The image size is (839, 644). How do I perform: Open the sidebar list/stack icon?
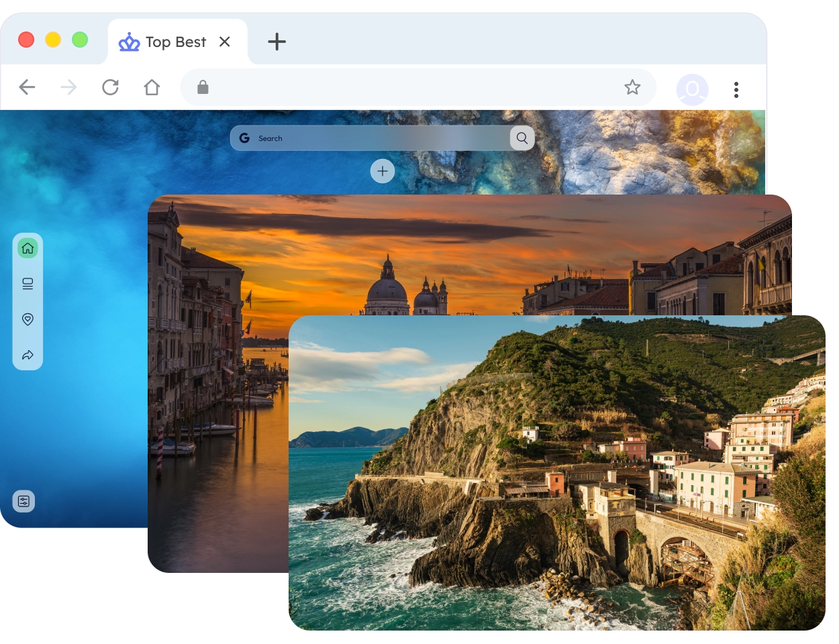click(28, 284)
